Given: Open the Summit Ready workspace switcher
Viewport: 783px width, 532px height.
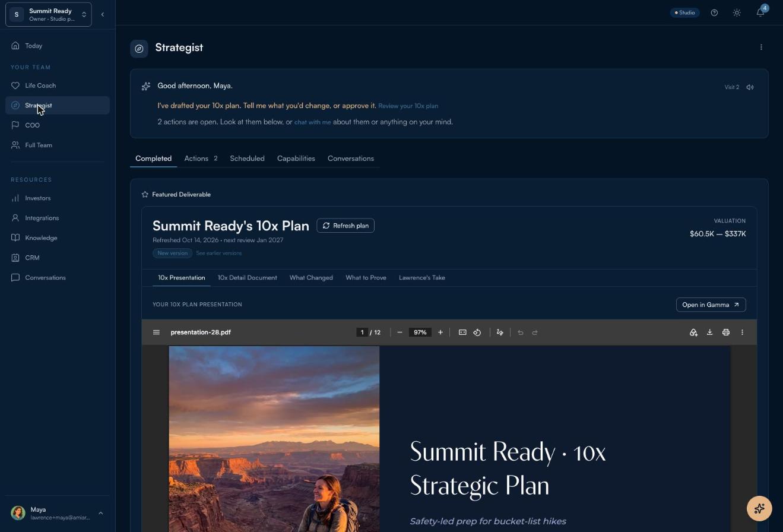Looking at the screenshot, I should tap(49, 14).
